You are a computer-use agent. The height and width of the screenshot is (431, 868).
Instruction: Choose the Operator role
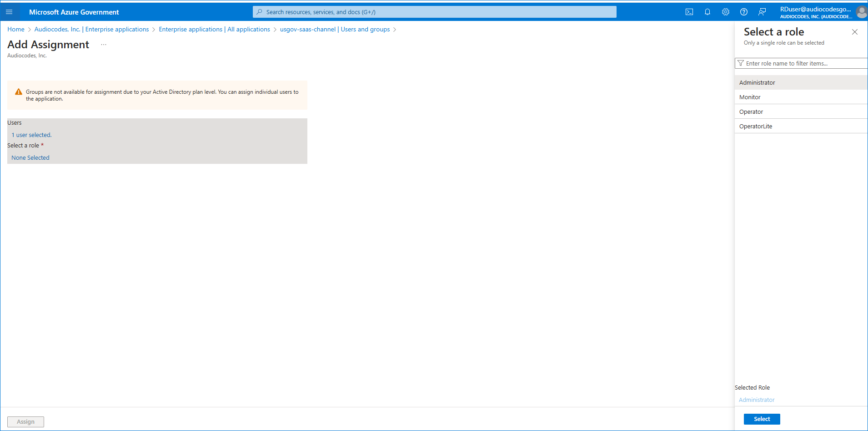pyautogui.click(x=801, y=112)
